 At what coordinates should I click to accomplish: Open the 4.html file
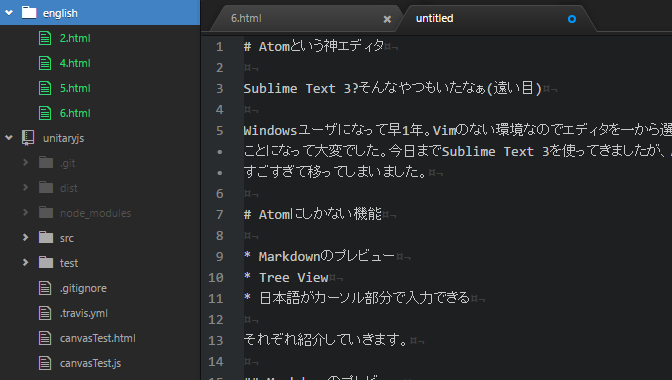(x=75, y=63)
